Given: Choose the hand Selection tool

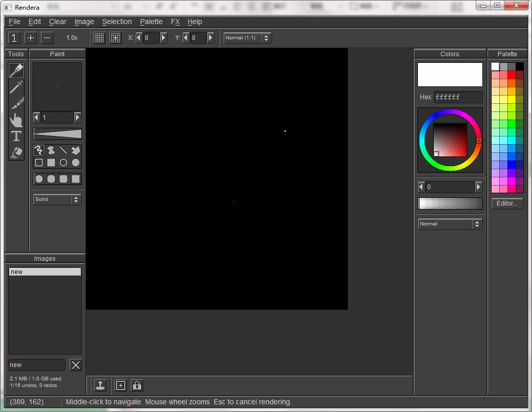Looking at the screenshot, I should click(16, 120).
